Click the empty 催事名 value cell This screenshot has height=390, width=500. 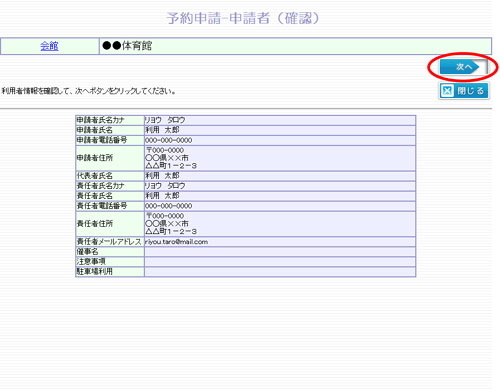pos(280,252)
